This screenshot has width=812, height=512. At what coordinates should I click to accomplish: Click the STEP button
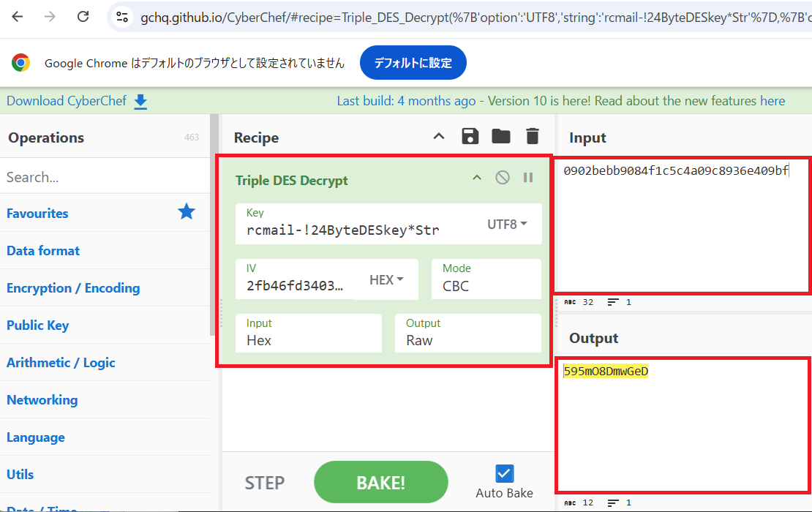point(264,483)
